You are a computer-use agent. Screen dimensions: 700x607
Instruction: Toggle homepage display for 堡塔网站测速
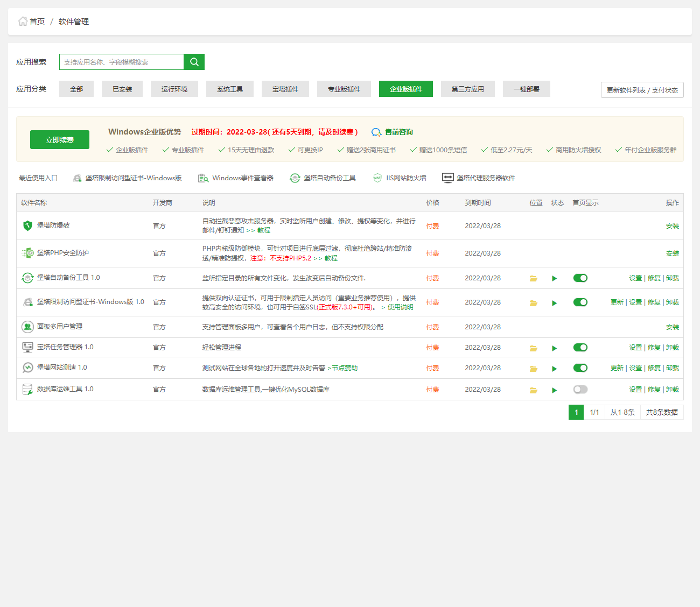(x=580, y=368)
